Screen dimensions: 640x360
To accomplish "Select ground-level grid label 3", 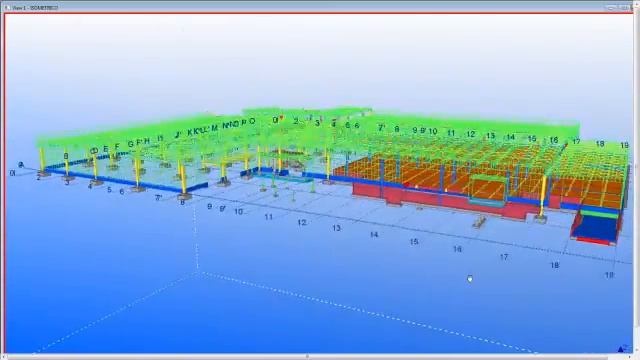I will tap(67, 182).
